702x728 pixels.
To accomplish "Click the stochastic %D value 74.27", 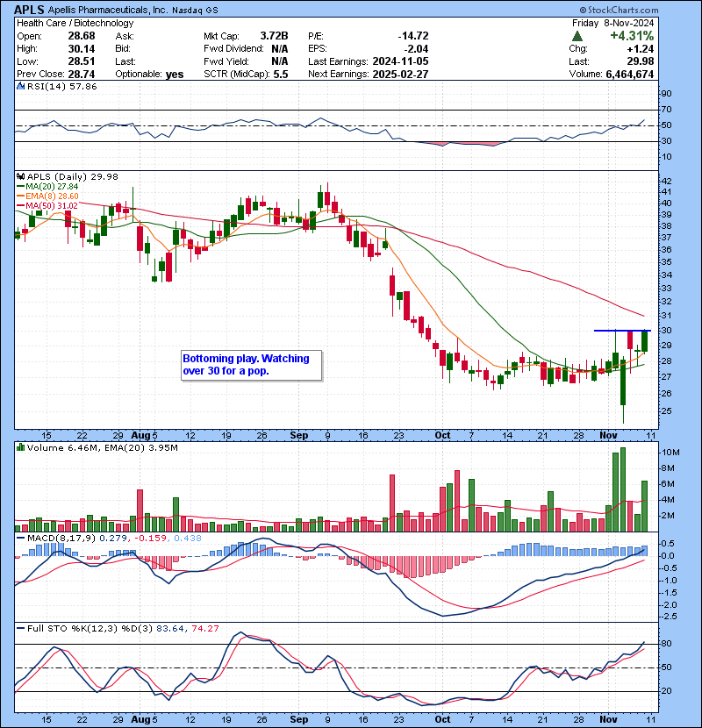I will click(204, 628).
